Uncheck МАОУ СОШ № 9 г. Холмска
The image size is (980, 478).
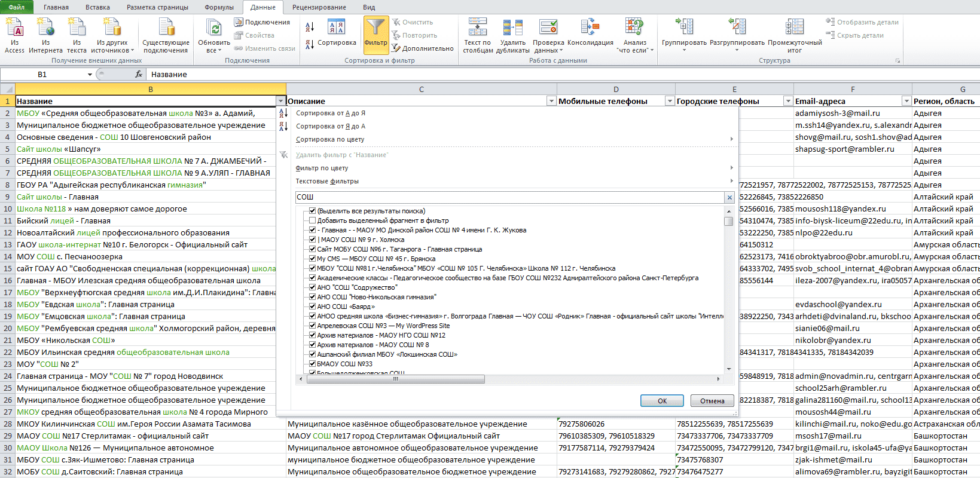(x=312, y=240)
